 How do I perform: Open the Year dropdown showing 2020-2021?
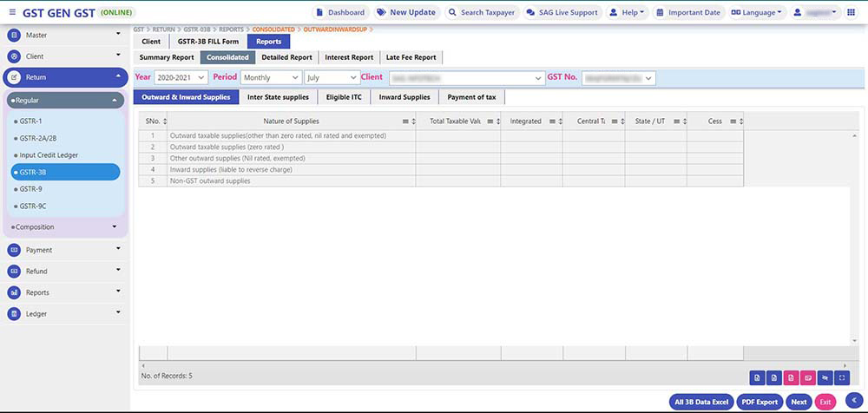point(181,78)
